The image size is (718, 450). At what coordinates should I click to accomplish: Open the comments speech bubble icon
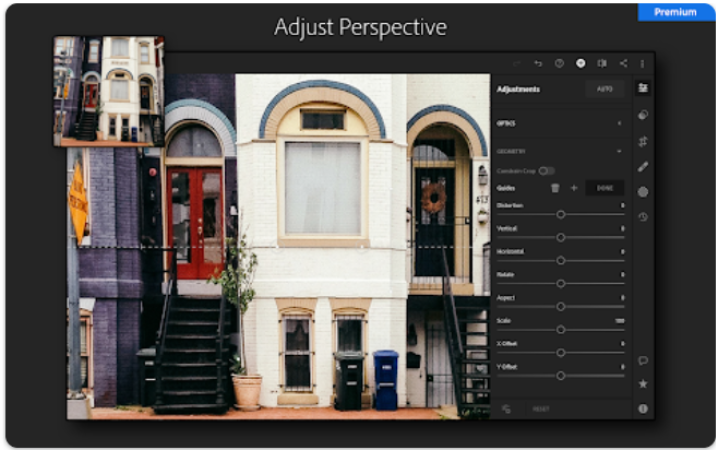pyautogui.click(x=643, y=360)
